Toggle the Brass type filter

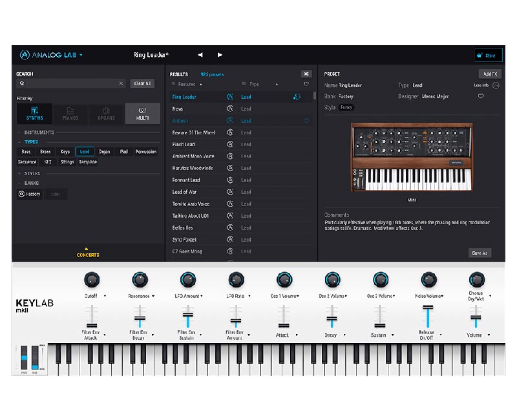(x=45, y=152)
